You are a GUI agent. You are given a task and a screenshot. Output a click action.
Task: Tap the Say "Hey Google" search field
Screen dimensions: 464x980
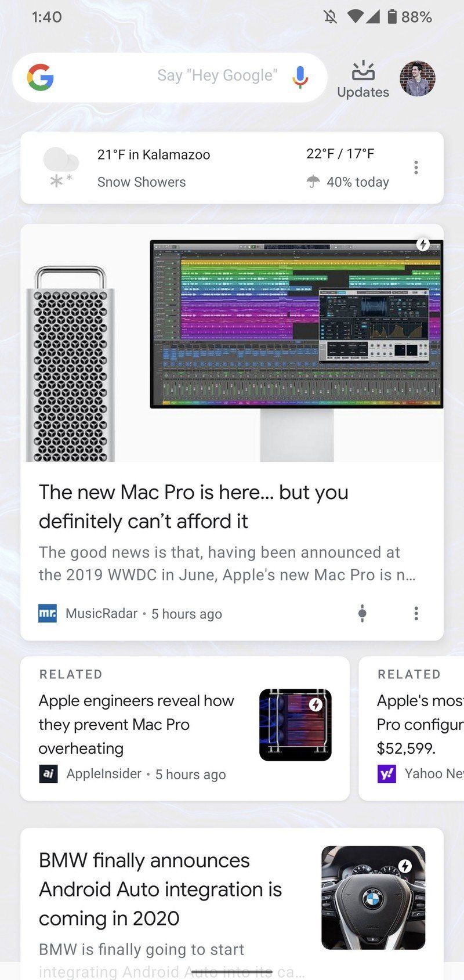coord(217,75)
